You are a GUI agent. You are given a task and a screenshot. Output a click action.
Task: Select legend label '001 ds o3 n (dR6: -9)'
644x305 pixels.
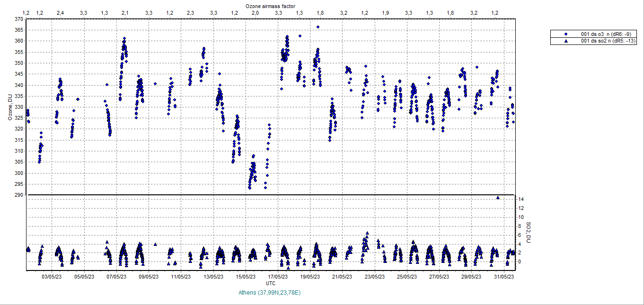click(606, 34)
